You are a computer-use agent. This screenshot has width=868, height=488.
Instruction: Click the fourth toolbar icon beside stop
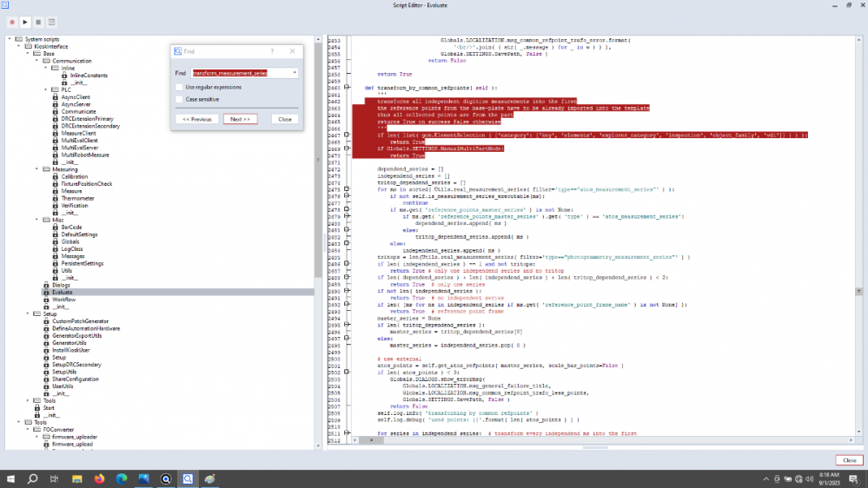click(x=52, y=21)
